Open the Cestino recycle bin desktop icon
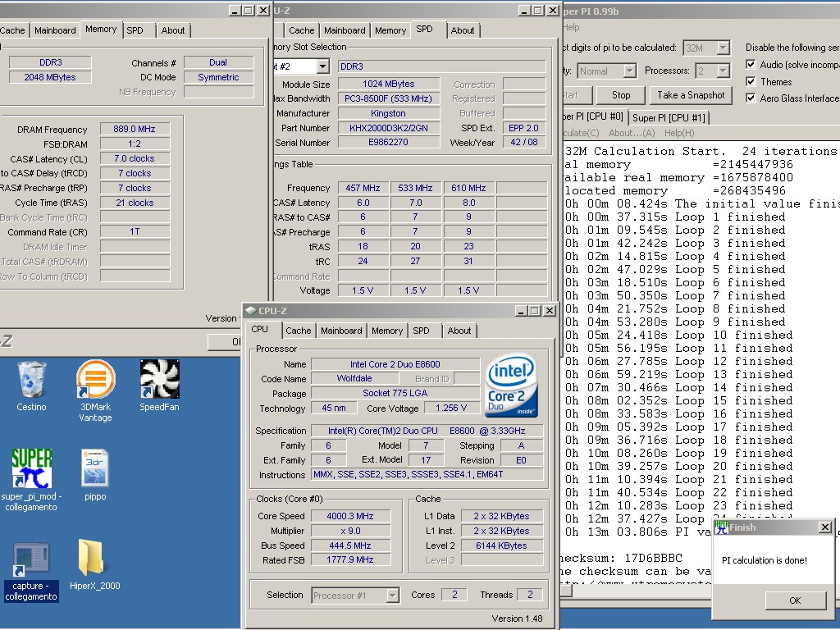The height and width of the screenshot is (630, 840). tap(31, 380)
